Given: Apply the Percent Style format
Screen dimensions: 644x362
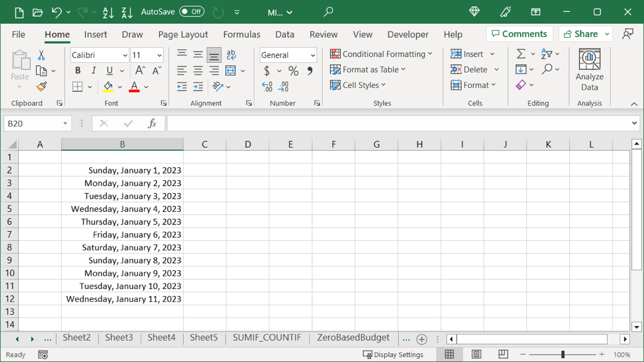Looking at the screenshot, I should click(x=293, y=71).
